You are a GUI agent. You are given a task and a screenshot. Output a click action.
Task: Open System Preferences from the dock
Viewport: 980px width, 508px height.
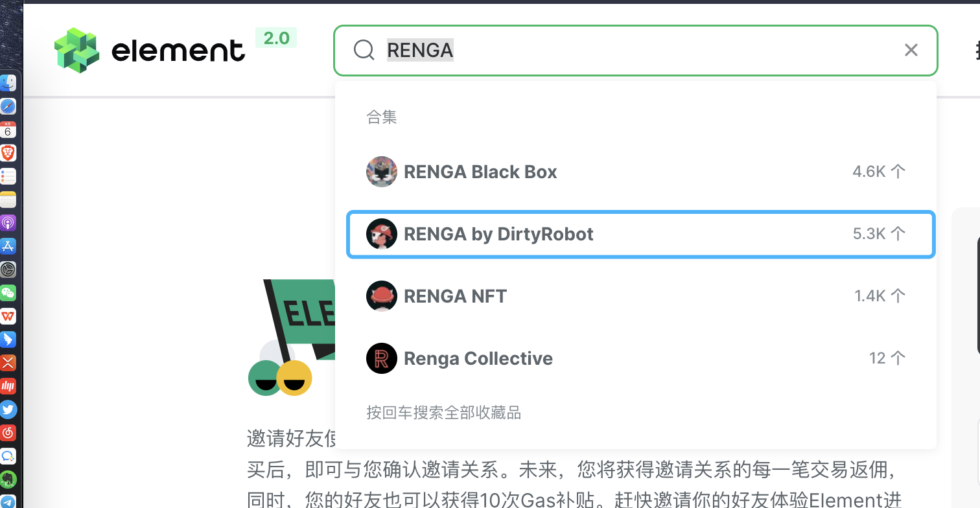click(x=8, y=270)
